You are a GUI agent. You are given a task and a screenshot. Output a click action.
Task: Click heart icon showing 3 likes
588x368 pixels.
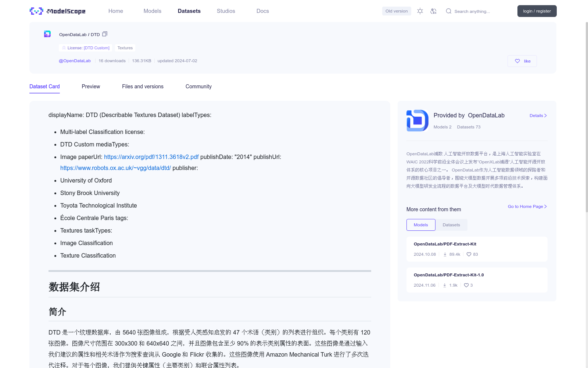click(x=466, y=285)
